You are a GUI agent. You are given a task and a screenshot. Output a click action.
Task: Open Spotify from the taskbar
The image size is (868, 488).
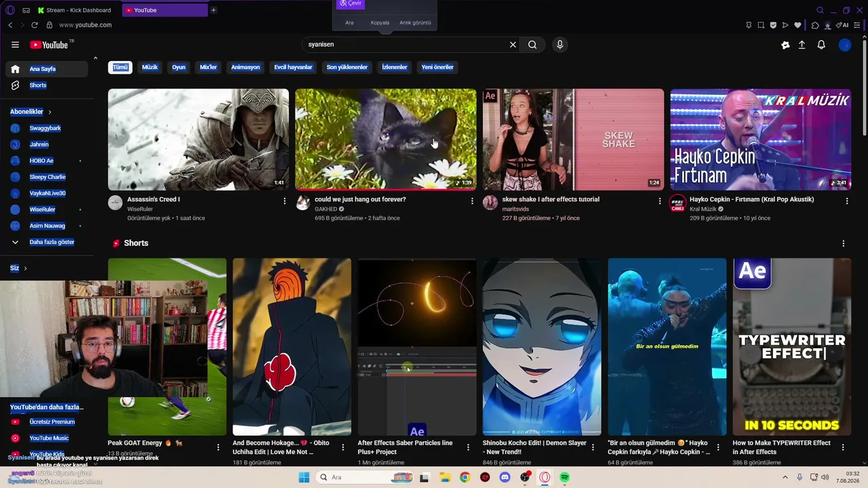coord(565,477)
